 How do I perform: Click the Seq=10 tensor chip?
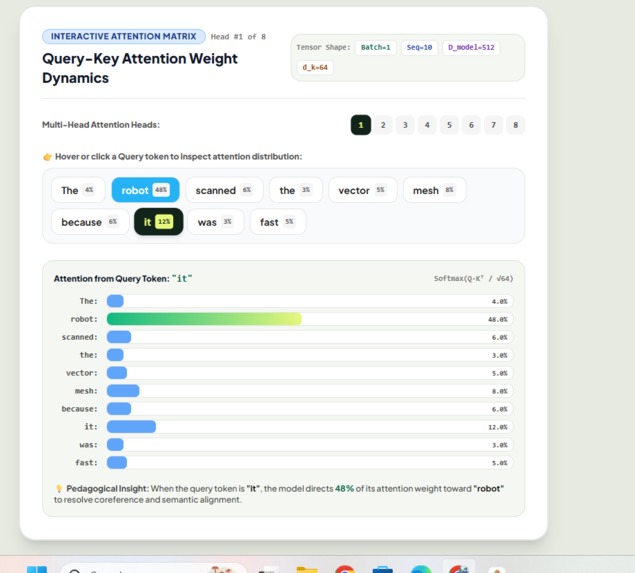[x=419, y=47]
